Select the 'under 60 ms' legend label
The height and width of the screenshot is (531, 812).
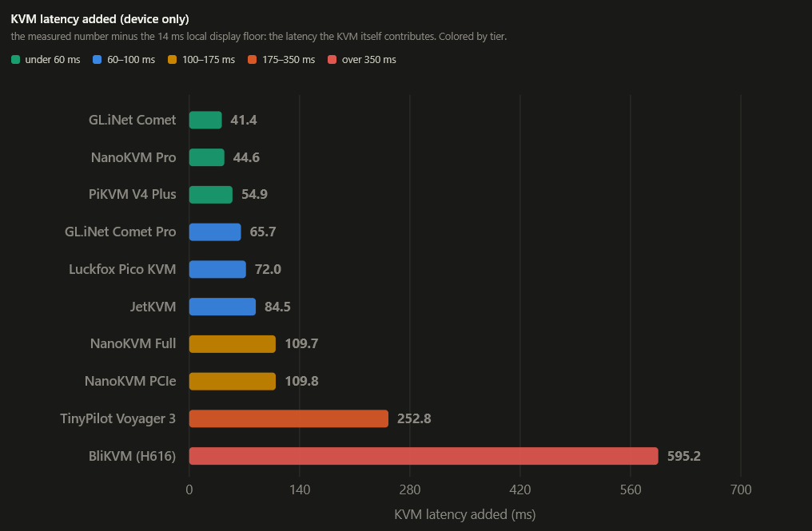[x=52, y=60]
